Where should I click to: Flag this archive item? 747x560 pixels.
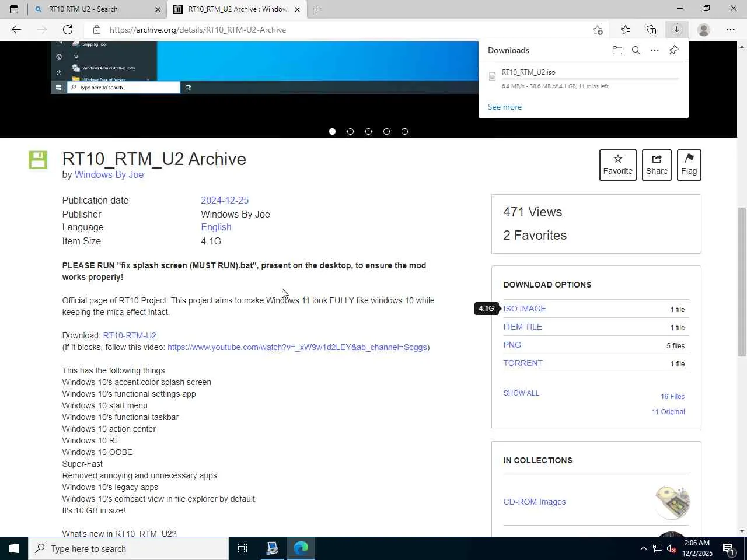[689, 165]
